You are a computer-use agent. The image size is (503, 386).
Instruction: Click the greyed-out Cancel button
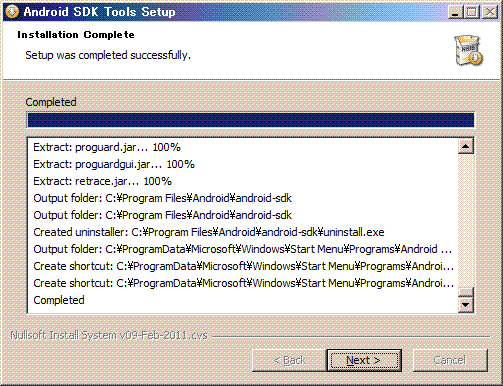[450, 360]
